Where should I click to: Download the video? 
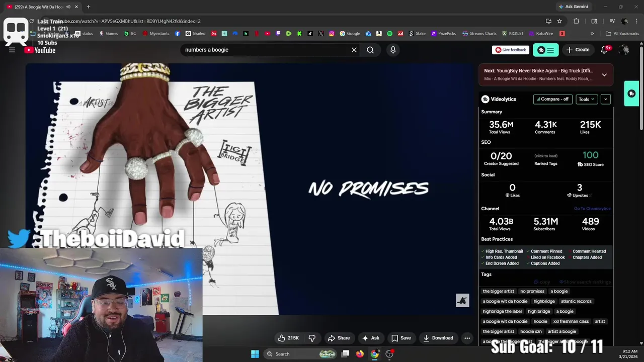[438, 338]
